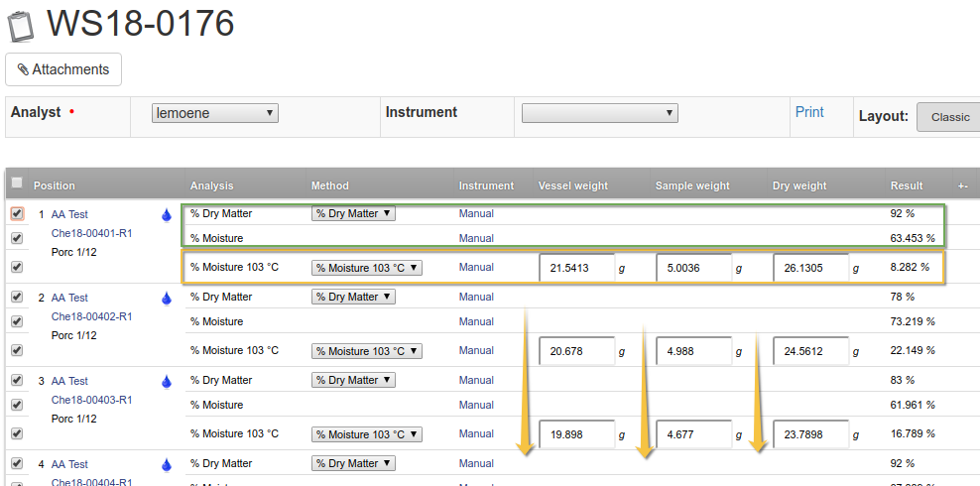The image size is (980, 486).
Task: Open the Che18-00401-R1 sample link
Action: (91, 233)
